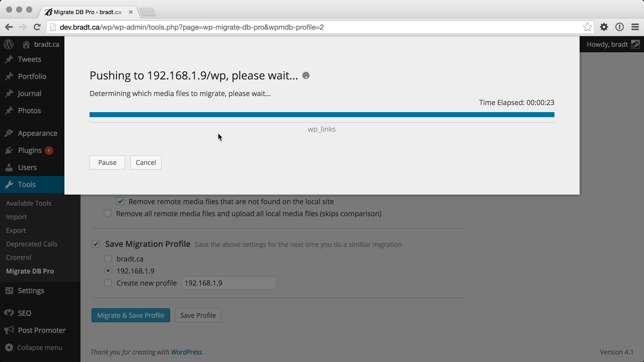Click the Cancel migration button
This screenshot has height=362, width=644.
pyautogui.click(x=146, y=163)
